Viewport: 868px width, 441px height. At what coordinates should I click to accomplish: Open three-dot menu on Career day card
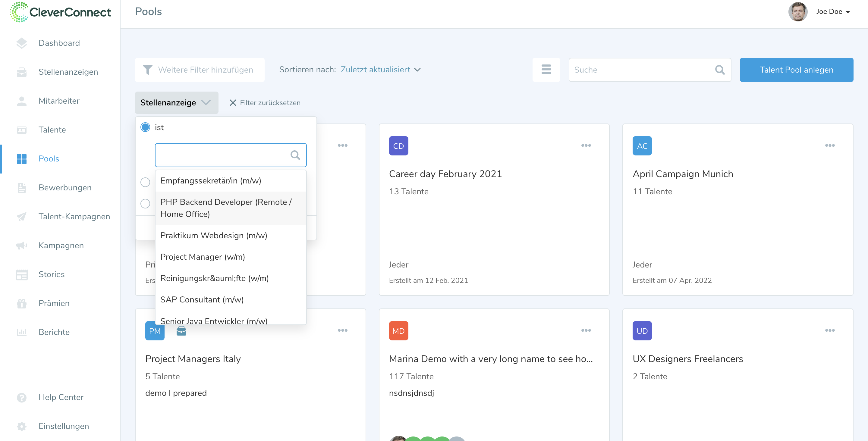pyautogui.click(x=586, y=145)
